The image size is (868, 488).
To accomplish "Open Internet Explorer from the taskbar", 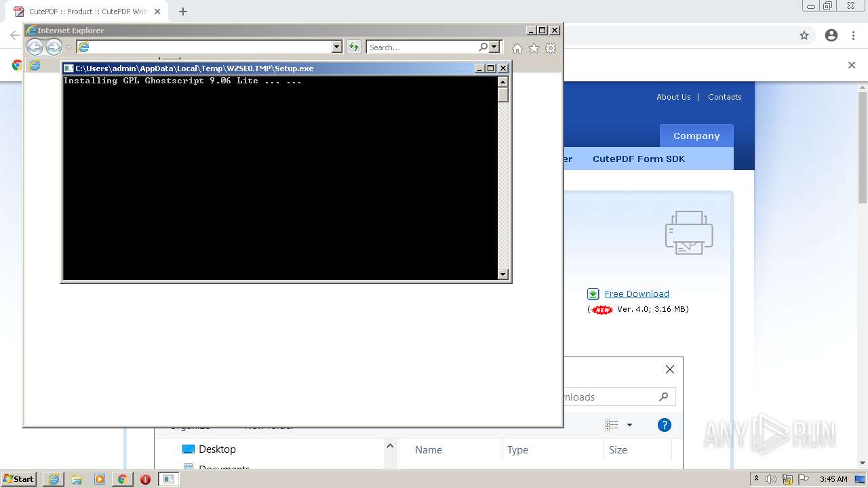I will pos(54,479).
